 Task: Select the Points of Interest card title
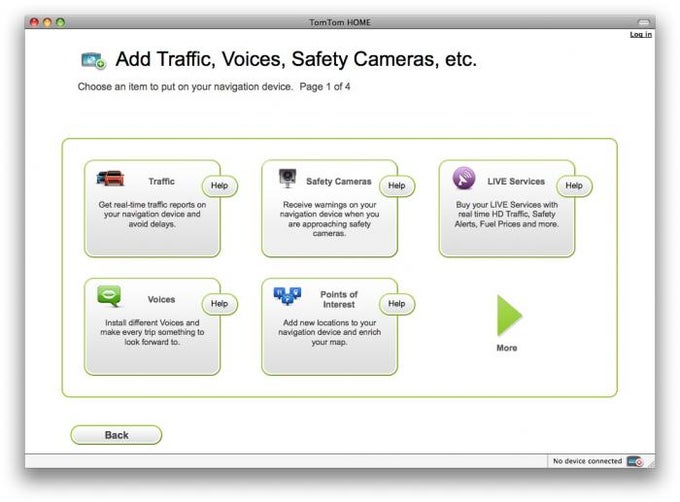click(339, 299)
